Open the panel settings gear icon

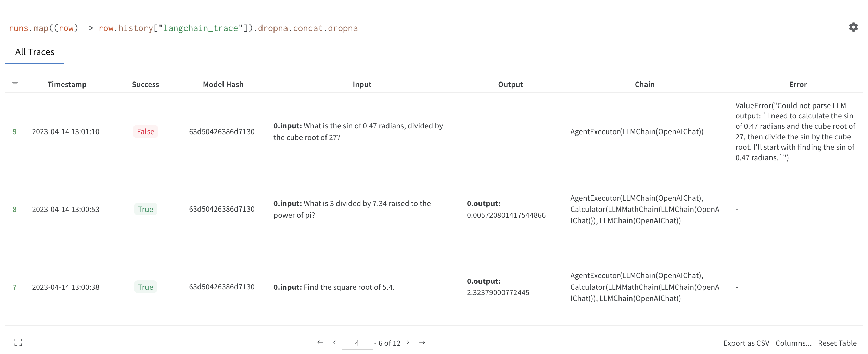853,27
